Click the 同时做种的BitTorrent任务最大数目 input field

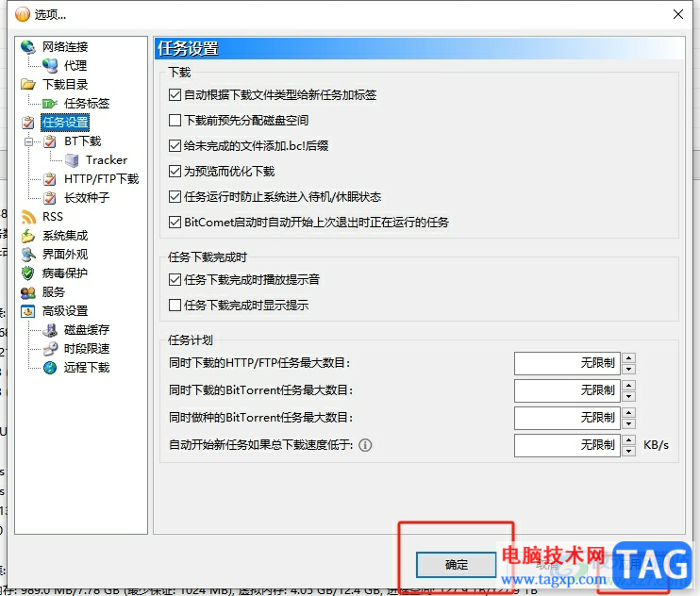pyautogui.click(x=567, y=418)
